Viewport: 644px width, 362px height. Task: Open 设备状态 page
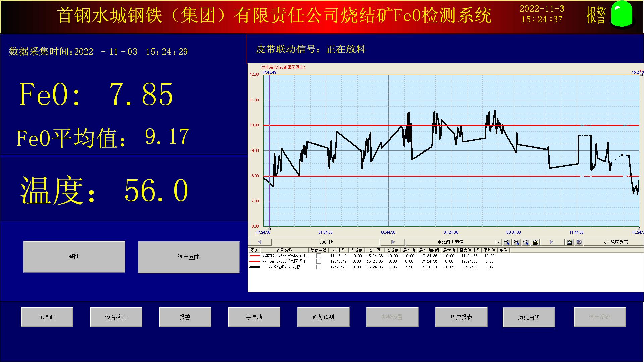[116, 317]
